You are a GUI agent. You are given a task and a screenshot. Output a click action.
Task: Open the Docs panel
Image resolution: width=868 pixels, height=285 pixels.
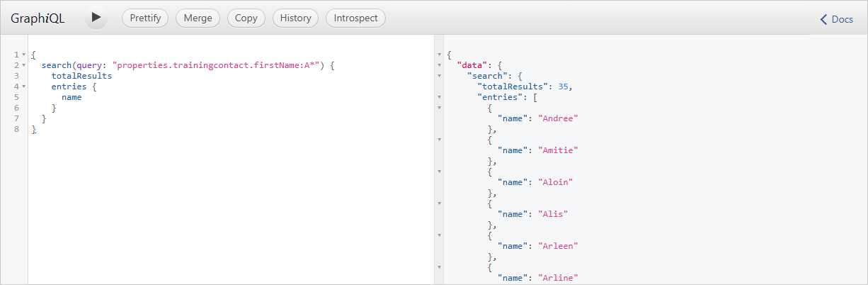[837, 19]
